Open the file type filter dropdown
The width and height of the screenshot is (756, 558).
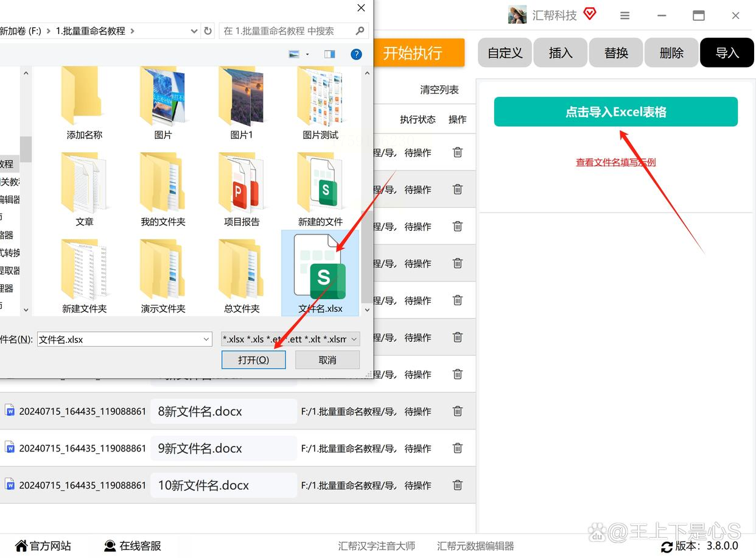354,339
